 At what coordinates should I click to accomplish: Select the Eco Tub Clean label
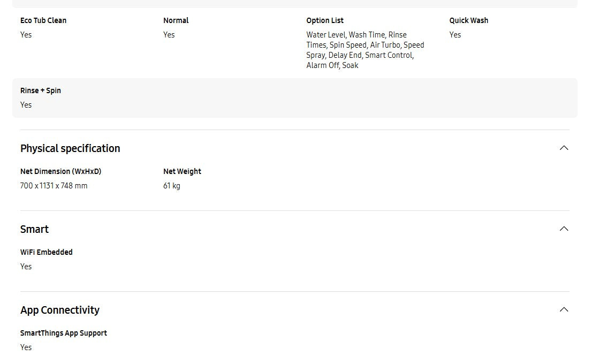point(43,20)
